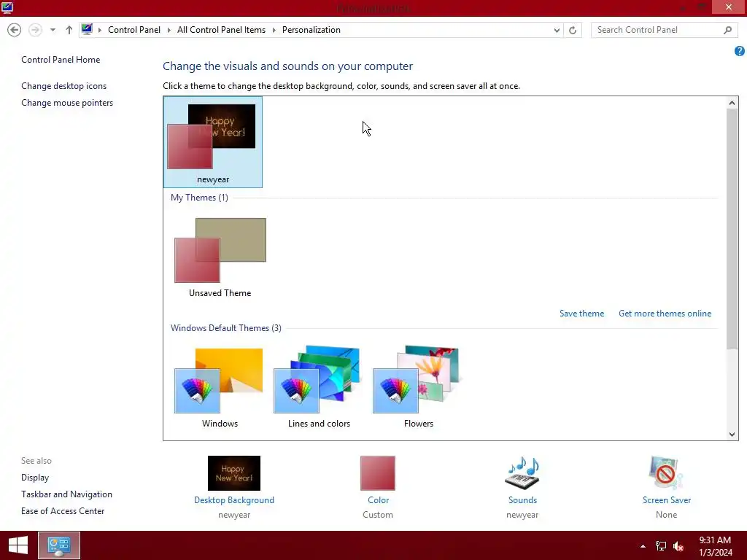This screenshot has height=560, width=747.
Task: Select the newyear theme
Action: [212, 142]
